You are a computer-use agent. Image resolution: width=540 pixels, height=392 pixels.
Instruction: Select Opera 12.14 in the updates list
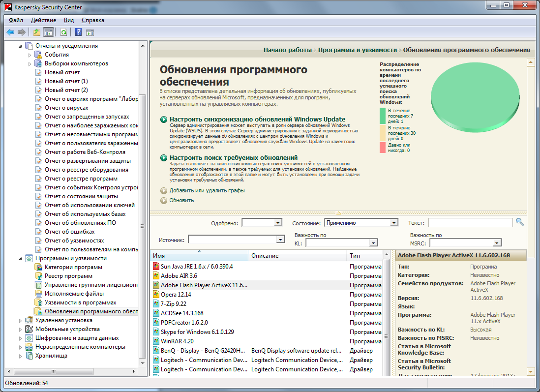pos(176,295)
